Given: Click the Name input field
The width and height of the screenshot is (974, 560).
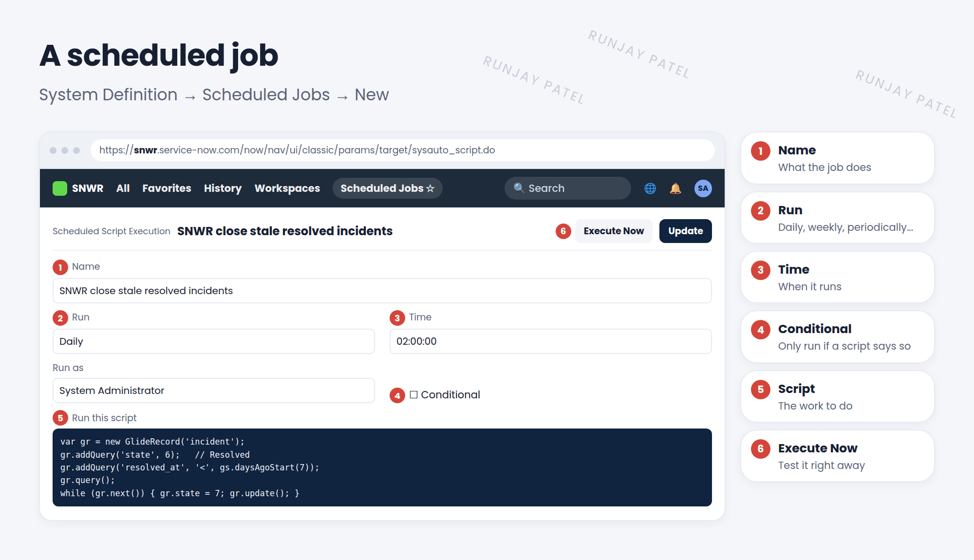Looking at the screenshot, I should click(x=382, y=291).
